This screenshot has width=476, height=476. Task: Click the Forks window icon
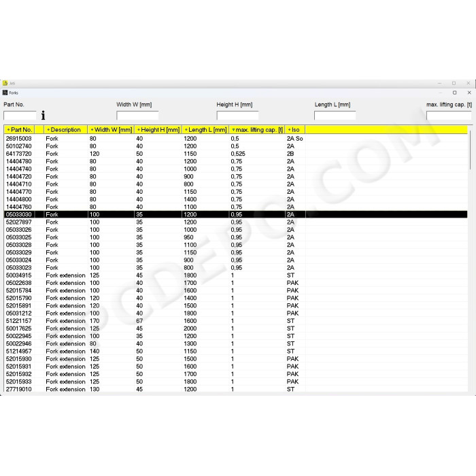(x=5, y=92)
